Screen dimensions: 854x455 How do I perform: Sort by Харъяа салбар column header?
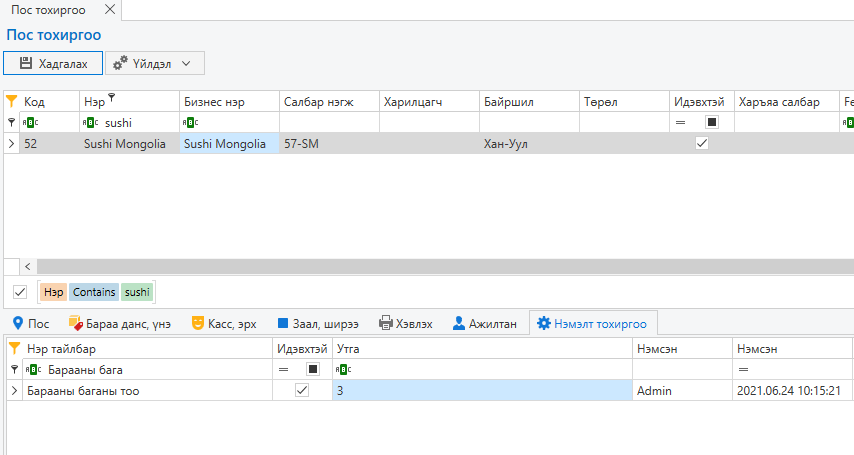[786, 101]
